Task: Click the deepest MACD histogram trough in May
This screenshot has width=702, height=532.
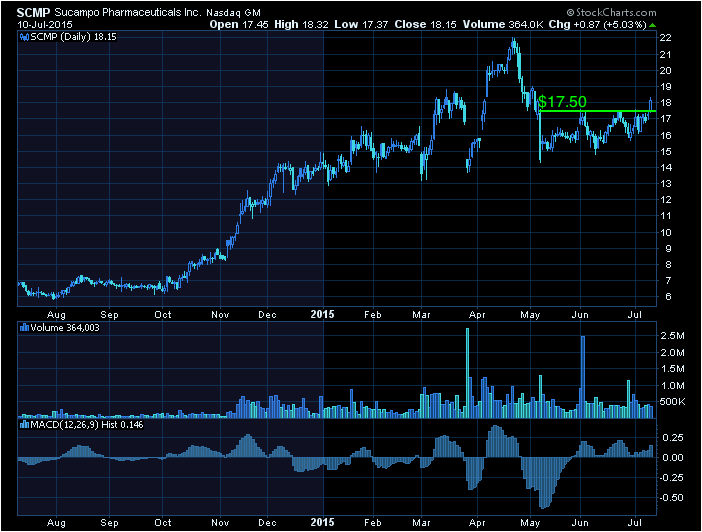Action: [543, 483]
